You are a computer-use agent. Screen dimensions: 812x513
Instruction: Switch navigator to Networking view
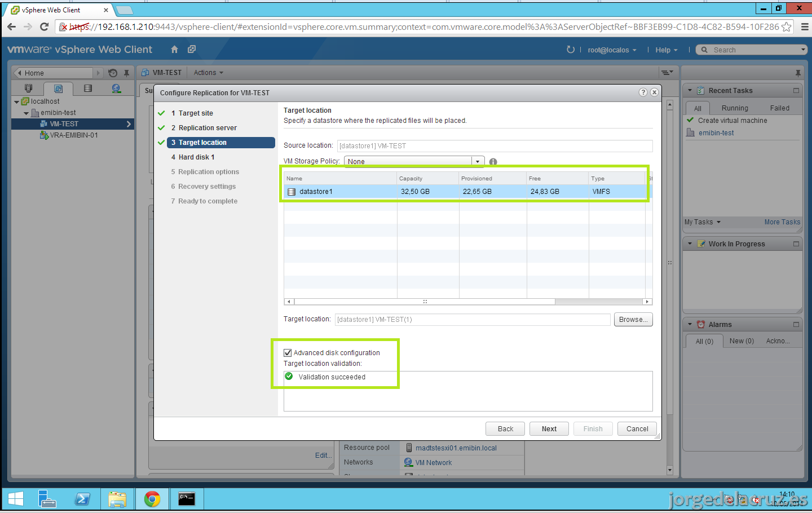pyautogui.click(x=116, y=89)
